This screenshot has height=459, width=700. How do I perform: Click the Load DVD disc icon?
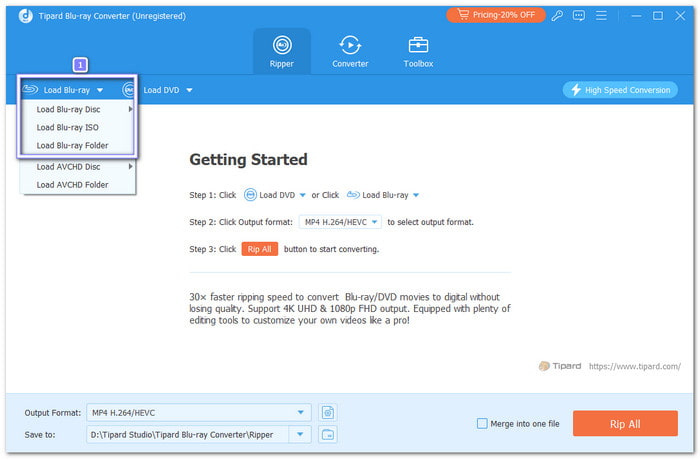[x=130, y=90]
